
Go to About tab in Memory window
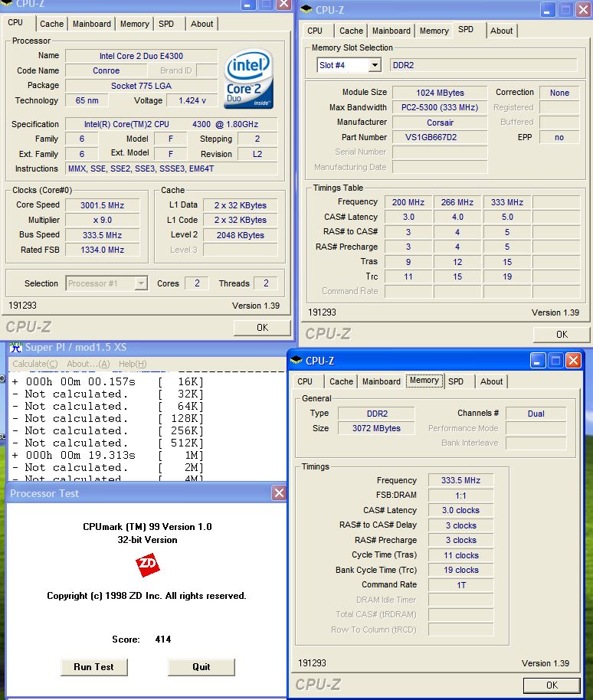click(x=492, y=381)
